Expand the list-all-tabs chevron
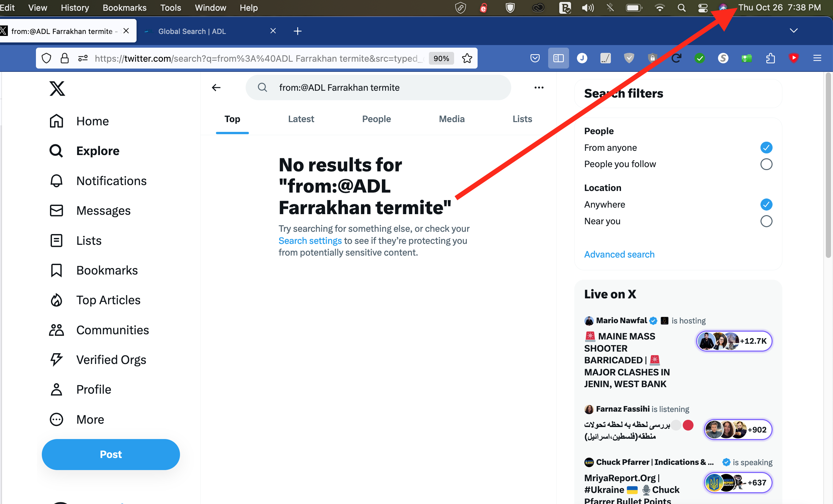833x504 pixels. [x=793, y=31]
